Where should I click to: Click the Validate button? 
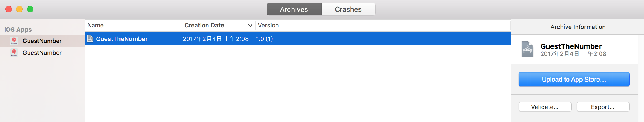click(545, 107)
